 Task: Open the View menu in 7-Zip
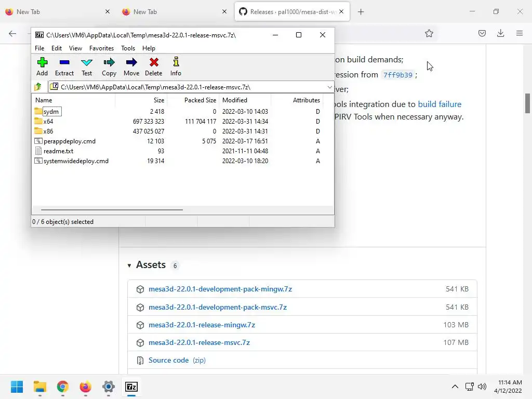click(x=75, y=48)
